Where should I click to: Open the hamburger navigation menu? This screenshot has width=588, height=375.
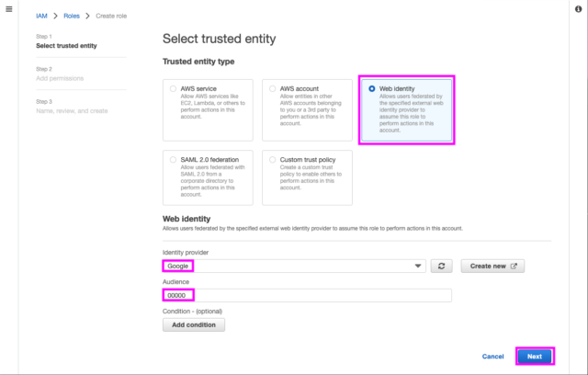pyautogui.click(x=9, y=9)
